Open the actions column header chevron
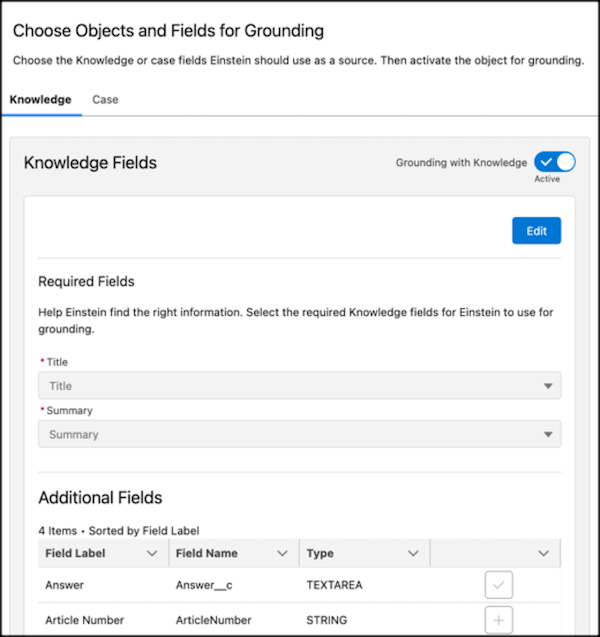The height and width of the screenshot is (637, 600). coord(543,553)
